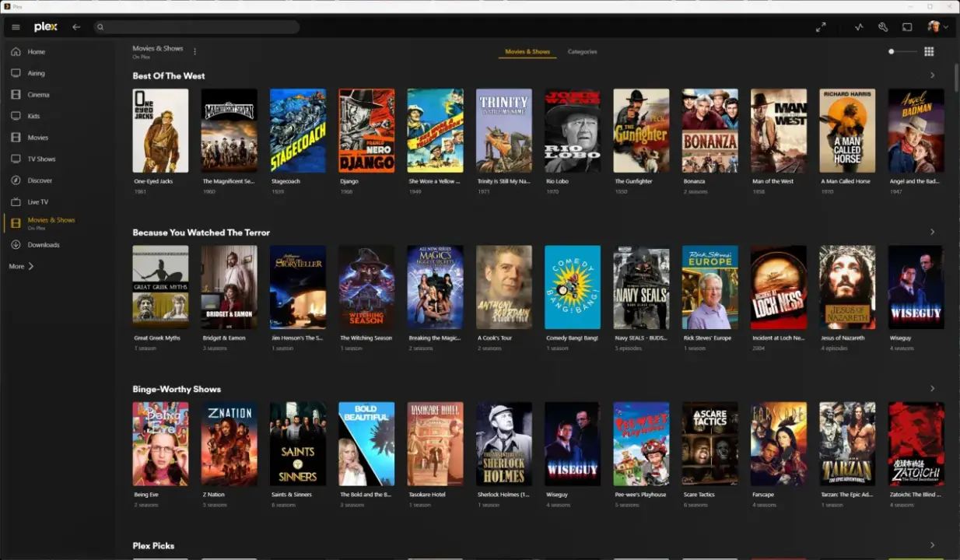Click the Kids sidebar icon
The image size is (960, 560).
tap(16, 116)
